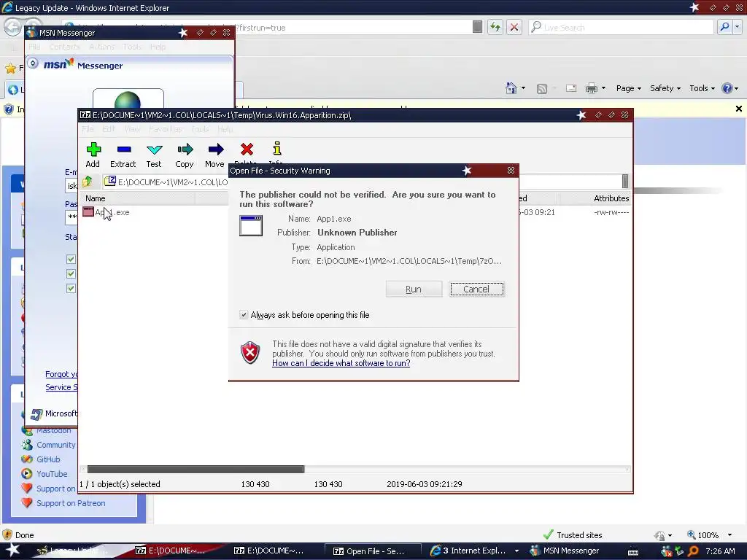747x560 pixels.
Task: Open the GitHub link in sidebar
Action: tap(48, 459)
